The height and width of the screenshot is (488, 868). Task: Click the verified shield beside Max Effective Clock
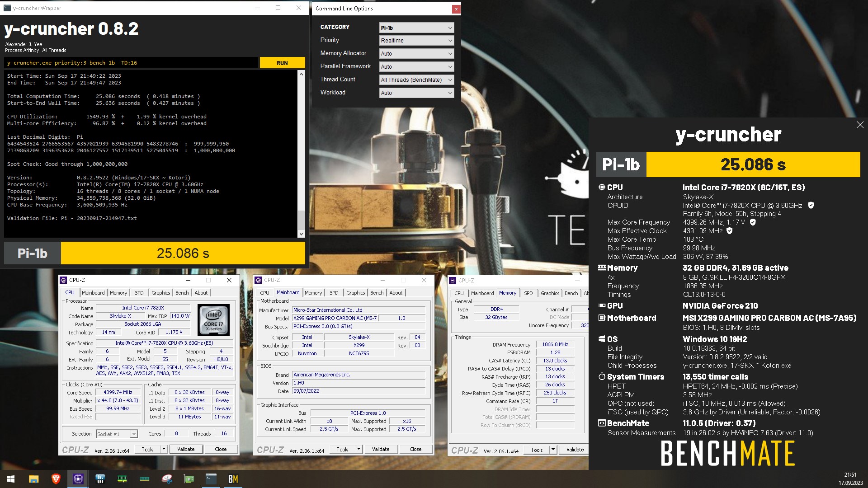730,230
